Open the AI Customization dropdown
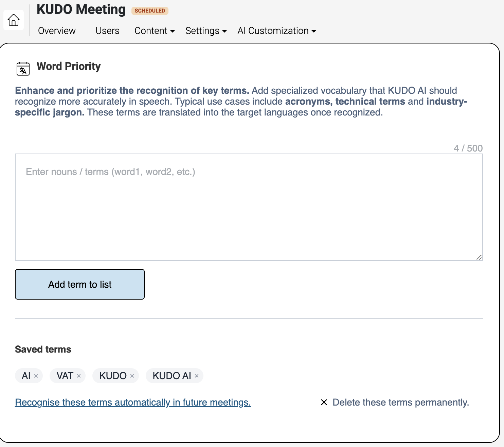Screen dimensions: 504x447 tap(277, 31)
